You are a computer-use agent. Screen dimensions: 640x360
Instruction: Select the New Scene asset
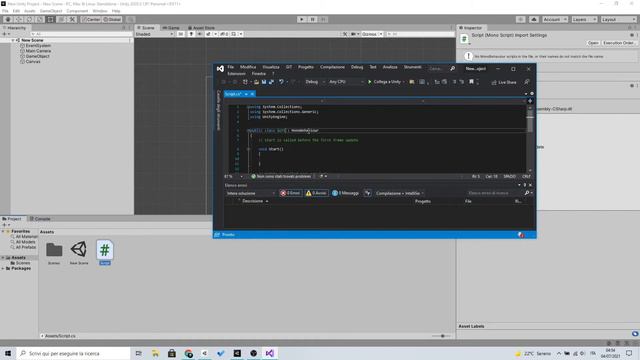point(79,253)
